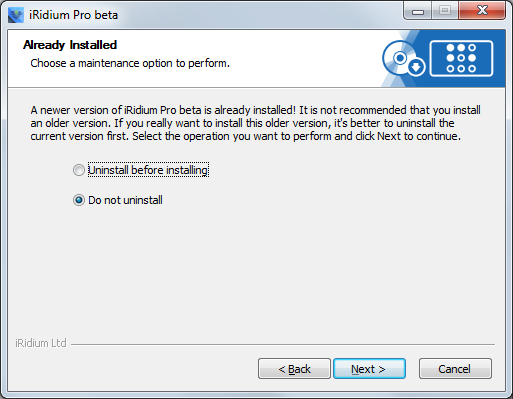Click the grayed-out maximize window button
513x399 pixels.
tap(445, 11)
